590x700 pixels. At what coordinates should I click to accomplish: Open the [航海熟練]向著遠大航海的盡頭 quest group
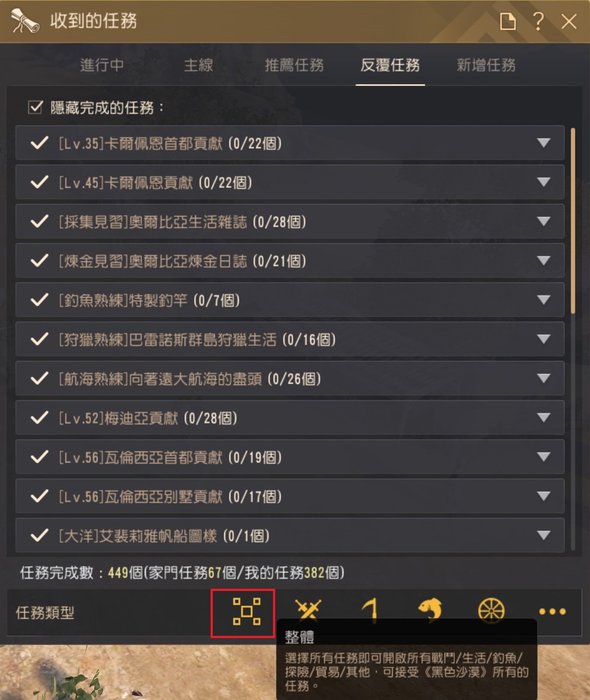point(290,379)
